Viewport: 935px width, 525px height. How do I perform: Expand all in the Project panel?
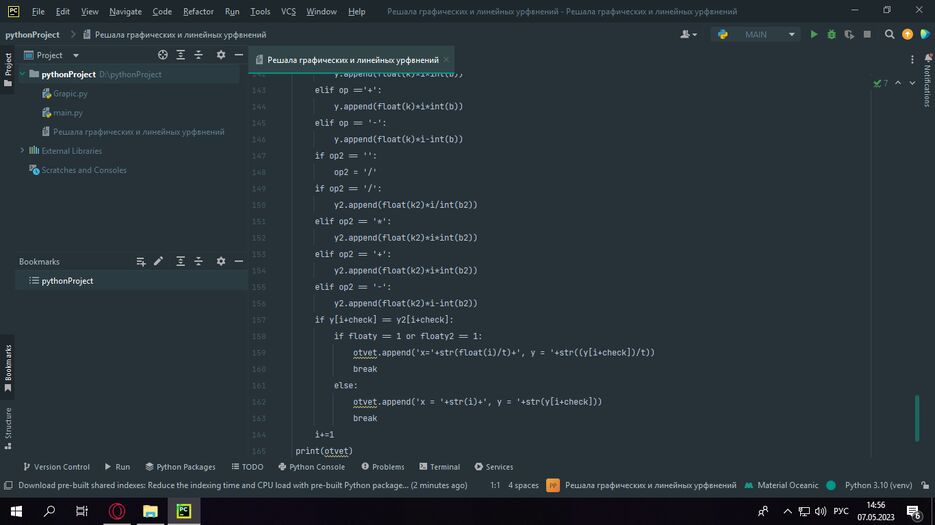(x=181, y=55)
